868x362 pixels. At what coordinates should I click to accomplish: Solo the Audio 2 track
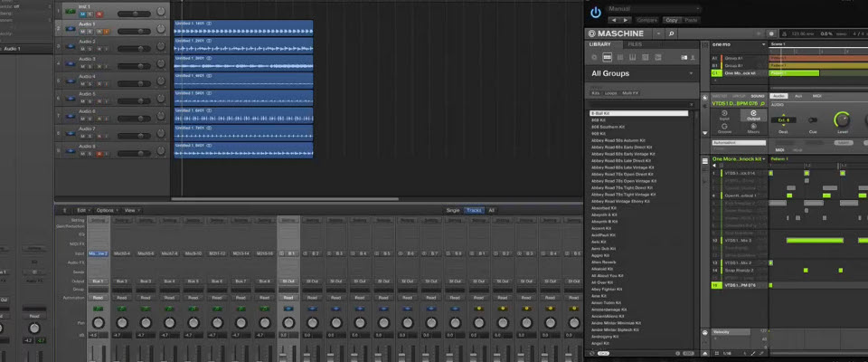click(x=90, y=50)
